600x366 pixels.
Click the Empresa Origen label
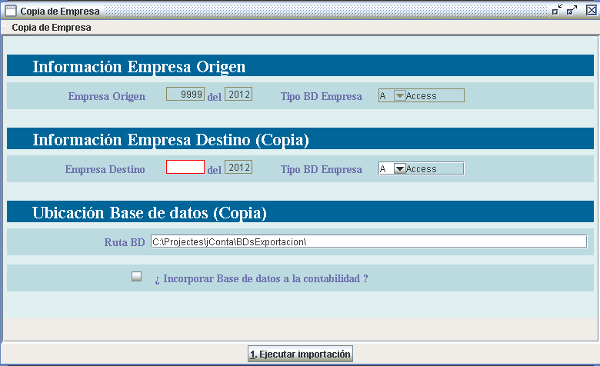point(107,96)
